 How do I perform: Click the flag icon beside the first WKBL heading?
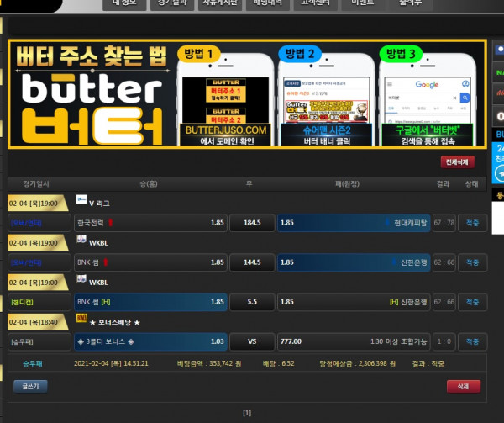point(81,241)
